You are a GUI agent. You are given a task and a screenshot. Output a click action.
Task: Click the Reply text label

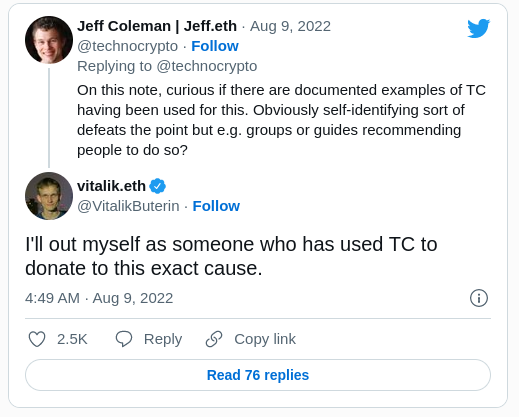pyautogui.click(x=163, y=339)
